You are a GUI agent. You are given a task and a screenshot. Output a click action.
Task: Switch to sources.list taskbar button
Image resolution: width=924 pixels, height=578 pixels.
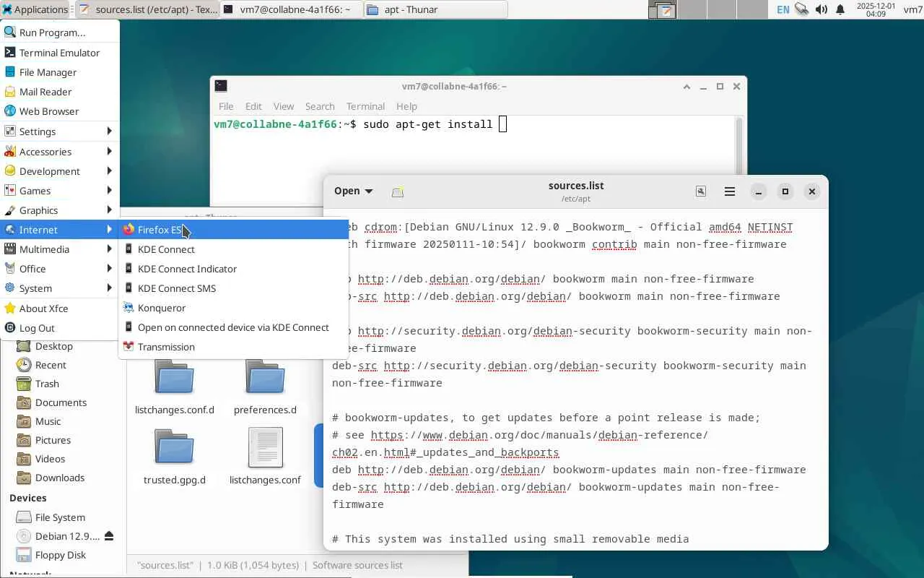[146, 9]
